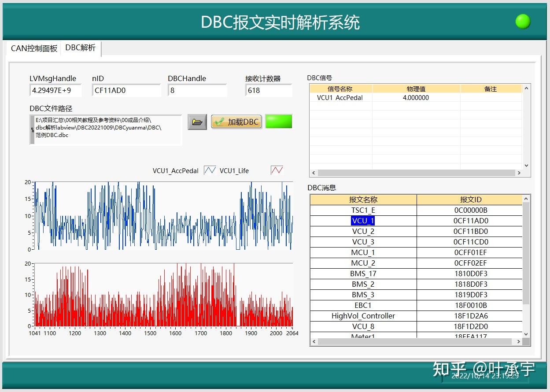Viewport: 550px width, 392px height.
Task: Select the VCU_1 row in DBC消息 table
Action: click(x=363, y=221)
